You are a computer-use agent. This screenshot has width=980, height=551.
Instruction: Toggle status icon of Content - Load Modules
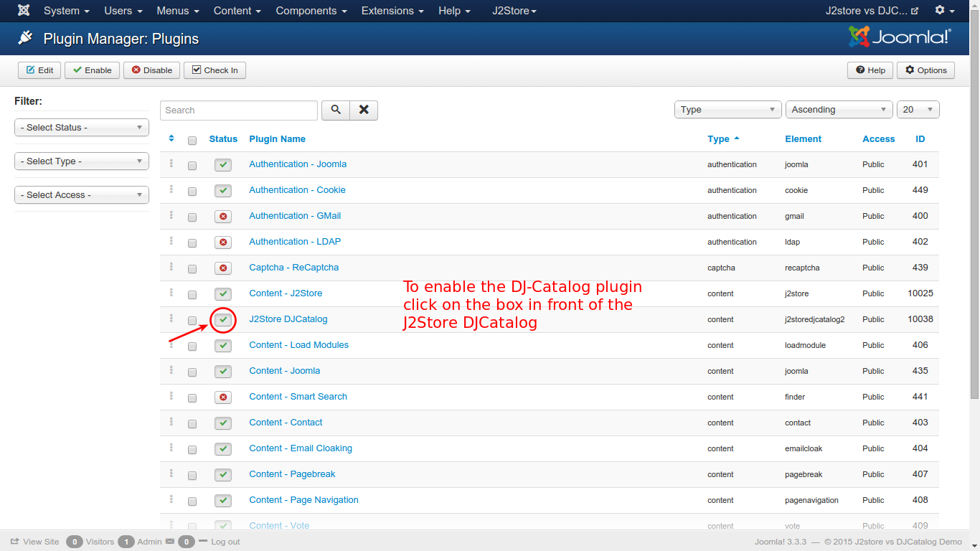tap(223, 346)
